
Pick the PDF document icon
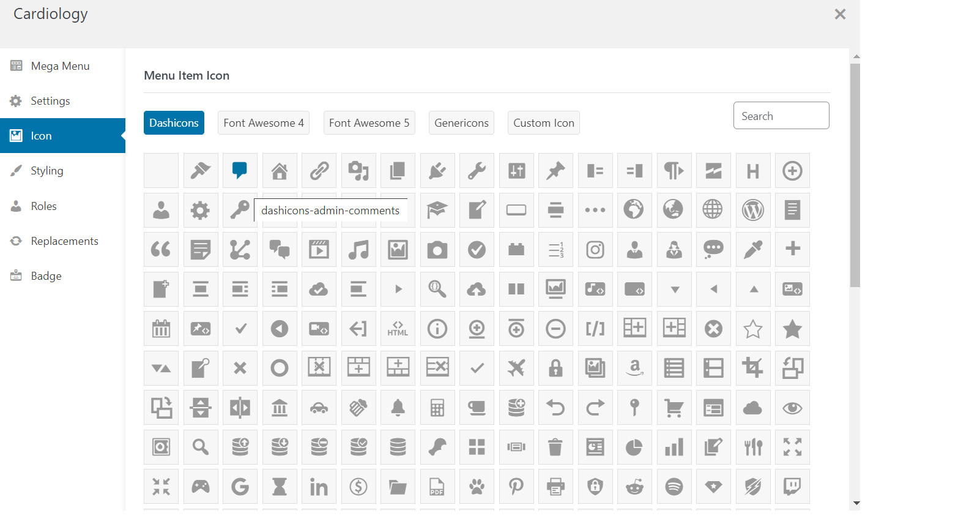tap(437, 487)
